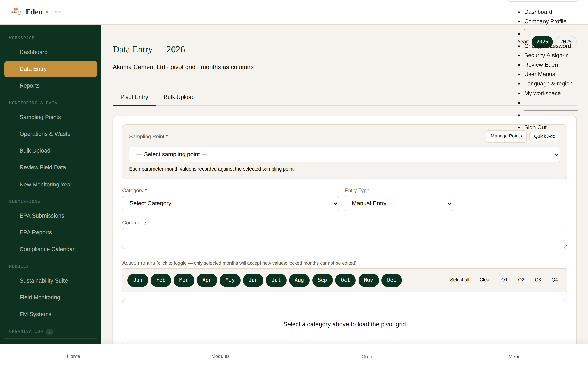Click into the Comments text area
The image size is (588, 368).
click(345, 239)
